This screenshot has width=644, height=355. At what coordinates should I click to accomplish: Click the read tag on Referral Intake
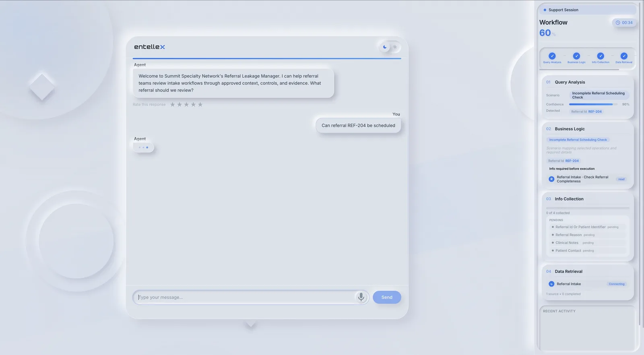[621, 179]
